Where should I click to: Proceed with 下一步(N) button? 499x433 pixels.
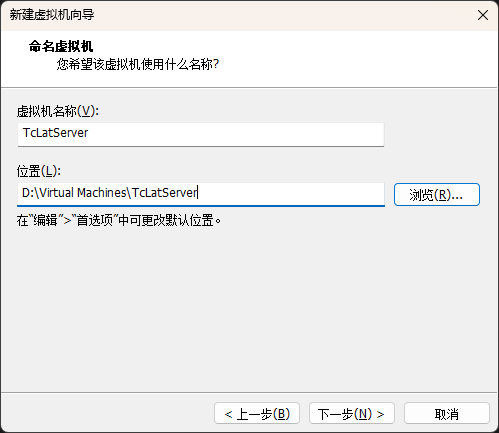click(352, 413)
